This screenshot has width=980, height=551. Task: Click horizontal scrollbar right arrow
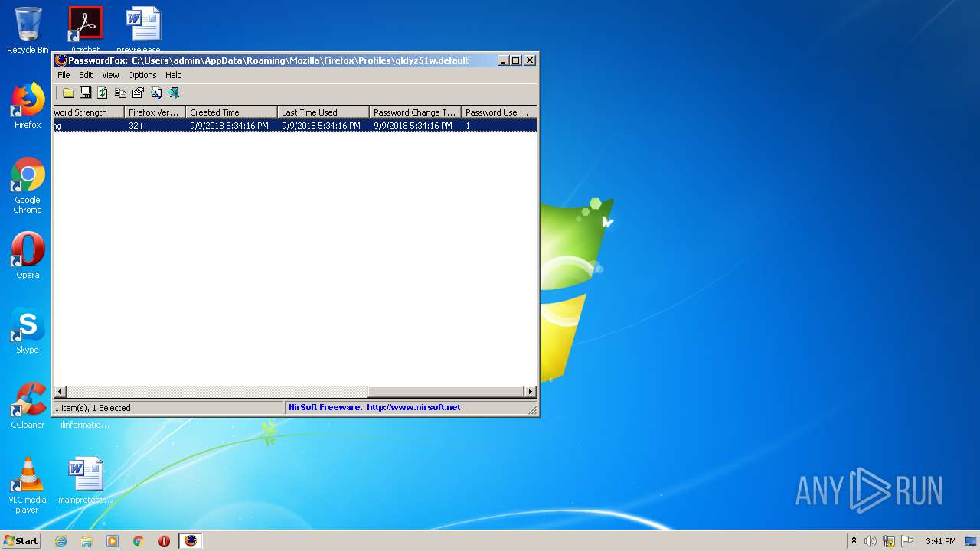[530, 391]
